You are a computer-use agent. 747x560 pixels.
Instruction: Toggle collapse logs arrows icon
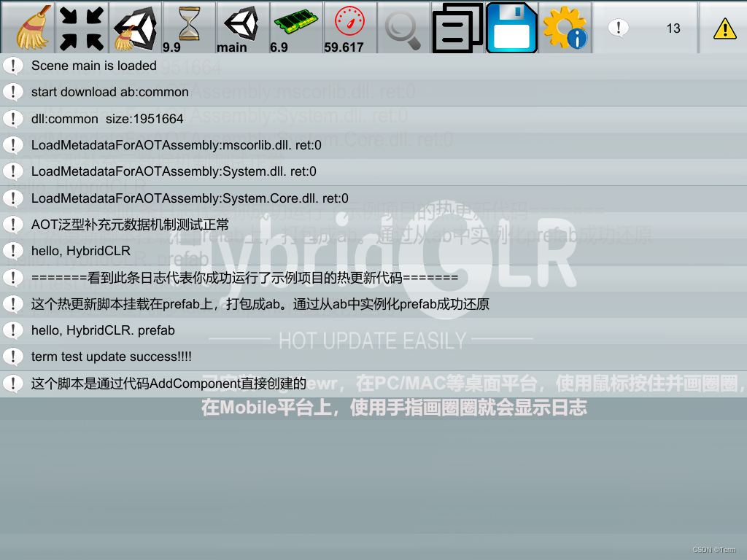(82, 27)
